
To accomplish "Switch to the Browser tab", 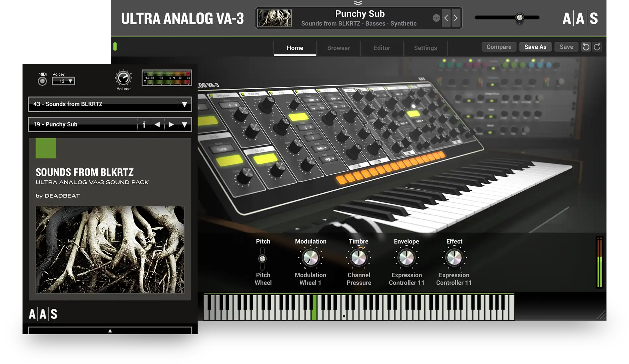I will [338, 48].
